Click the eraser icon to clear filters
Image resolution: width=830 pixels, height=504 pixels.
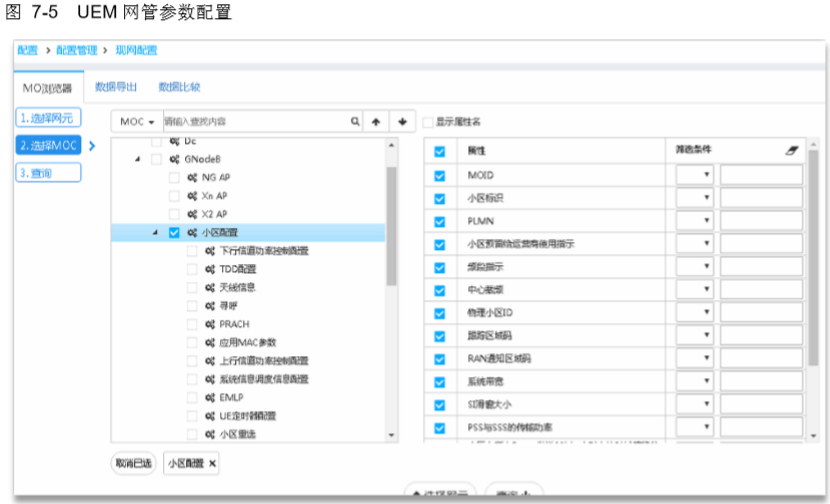793,149
